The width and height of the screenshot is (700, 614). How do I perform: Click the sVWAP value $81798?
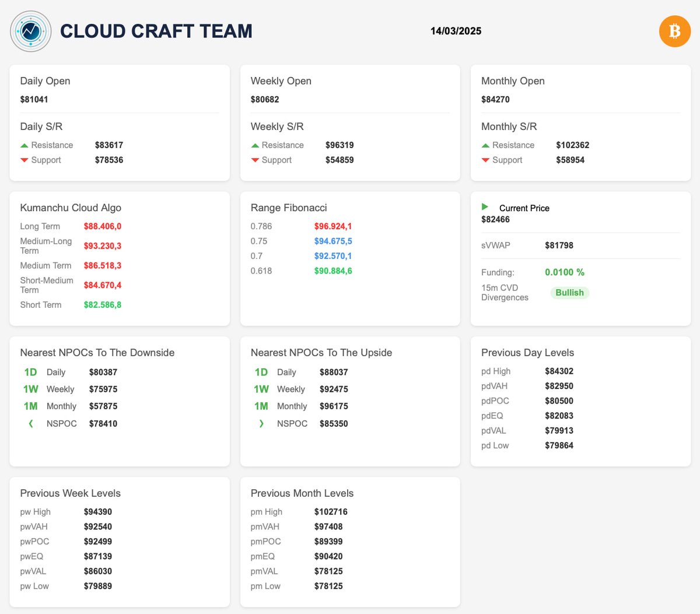pos(559,245)
